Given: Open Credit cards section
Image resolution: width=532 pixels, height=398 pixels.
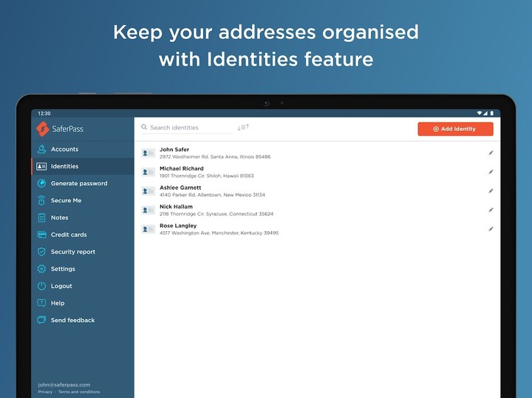Looking at the screenshot, I should tap(83, 235).
